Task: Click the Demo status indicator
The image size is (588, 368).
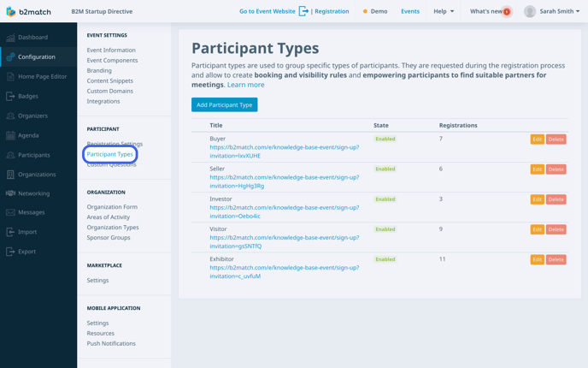Action: click(375, 12)
